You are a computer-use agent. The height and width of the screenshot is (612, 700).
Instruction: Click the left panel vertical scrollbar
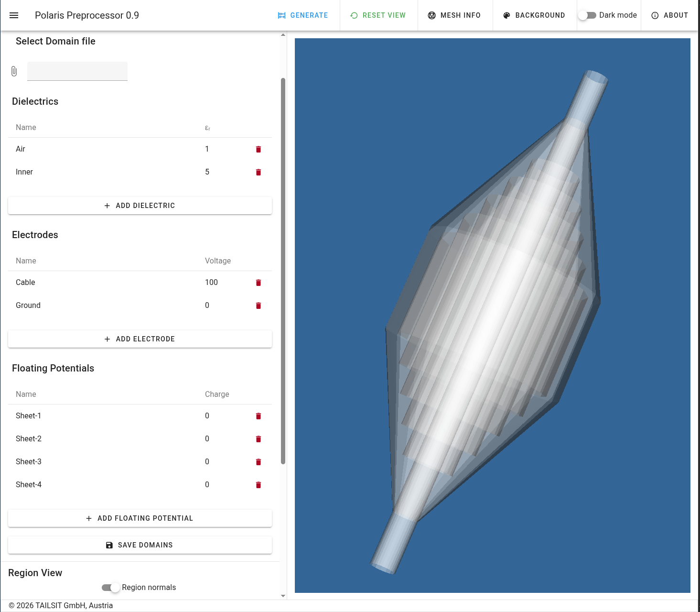pyautogui.click(x=283, y=271)
